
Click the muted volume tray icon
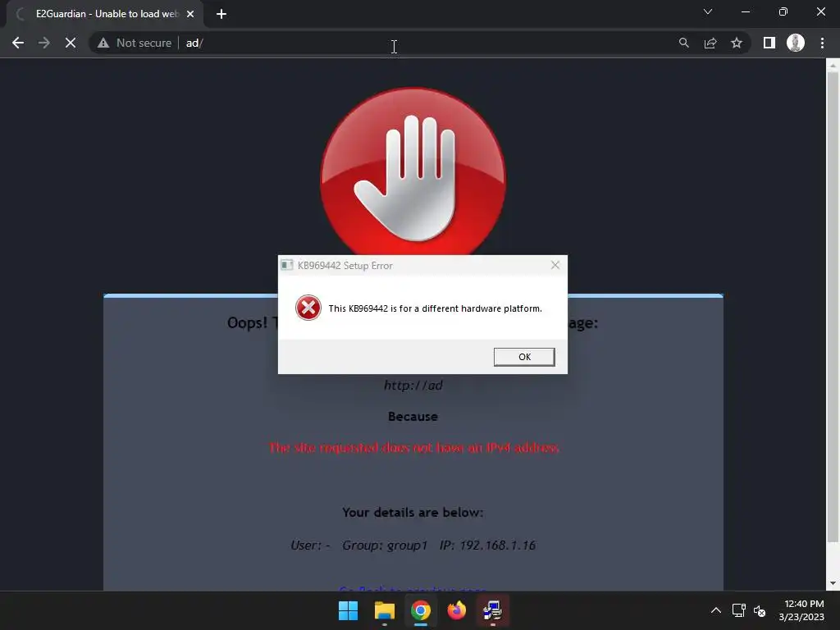coord(760,610)
